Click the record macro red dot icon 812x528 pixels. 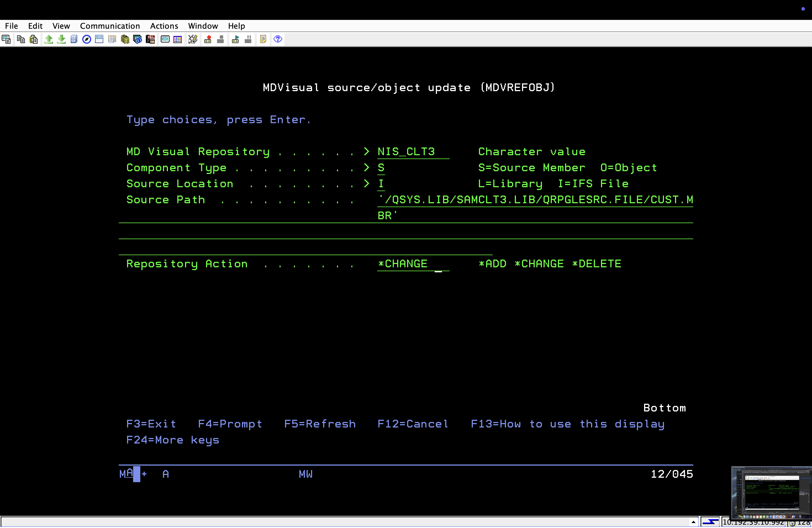coord(208,39)
